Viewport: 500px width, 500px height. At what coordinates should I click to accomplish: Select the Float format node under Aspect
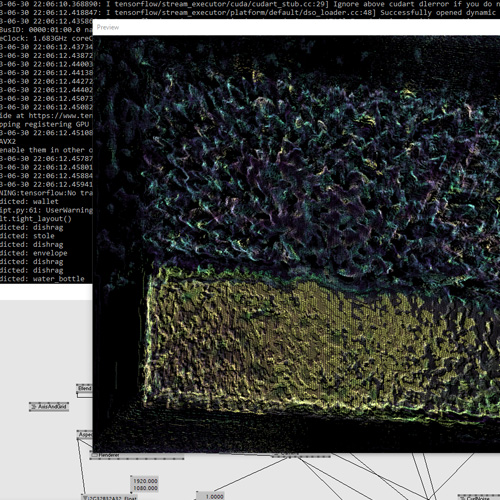pyautogui.click(x=109, y=497)
